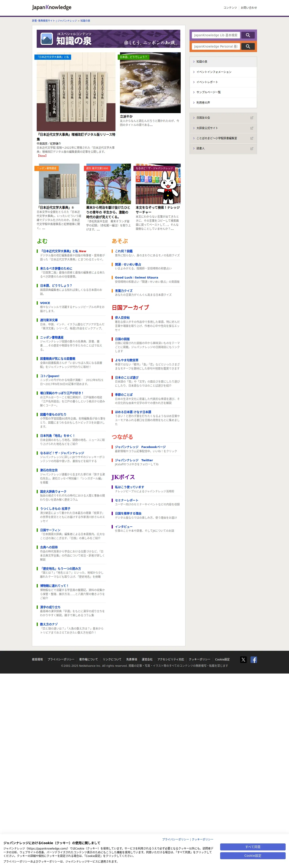Open これ何？図鑑 in the あそぶ list
The height and width of the screenshot is (868, 289).
click(x=124, y=251)
